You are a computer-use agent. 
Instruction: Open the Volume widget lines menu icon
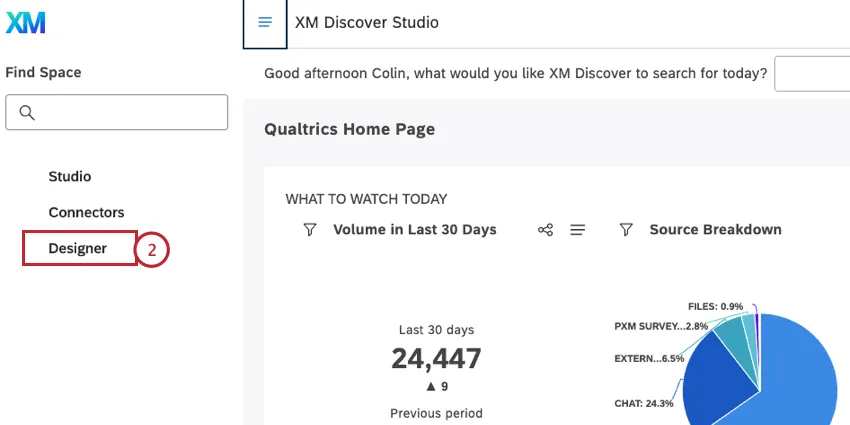(x=577, y=230)
